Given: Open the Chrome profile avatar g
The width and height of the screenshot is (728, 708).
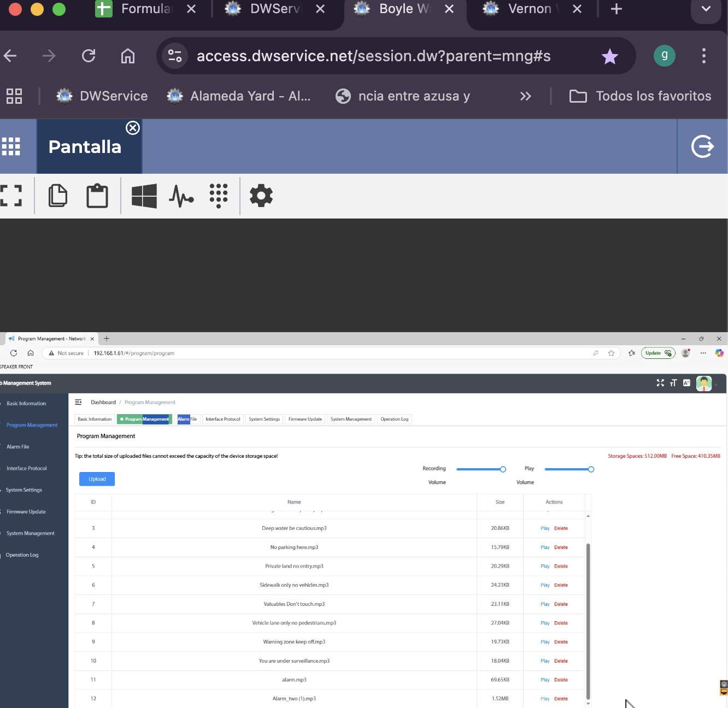Looking at the screenshot, I should coord(665,56).
